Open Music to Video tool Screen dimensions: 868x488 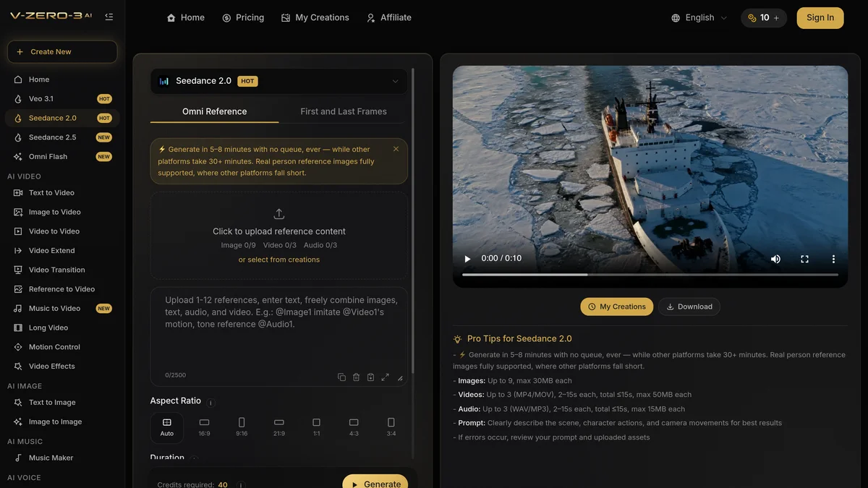click(x=62, y=308)
